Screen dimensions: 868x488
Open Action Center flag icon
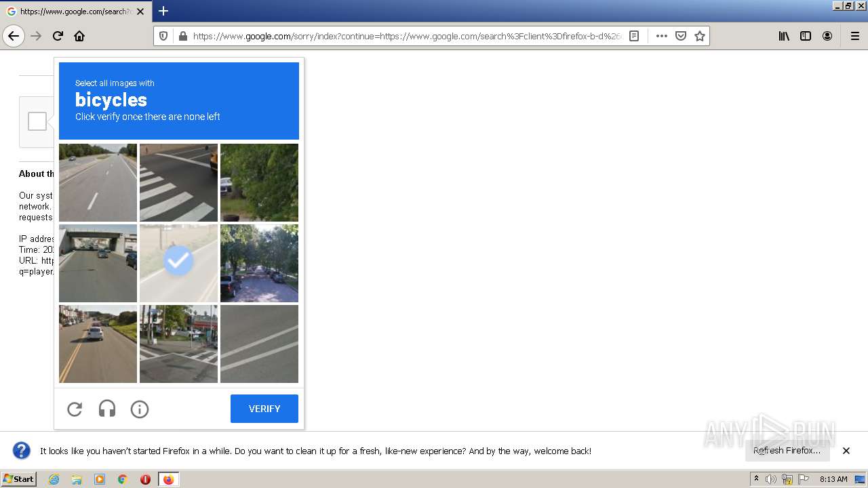(x=804, y=479)
